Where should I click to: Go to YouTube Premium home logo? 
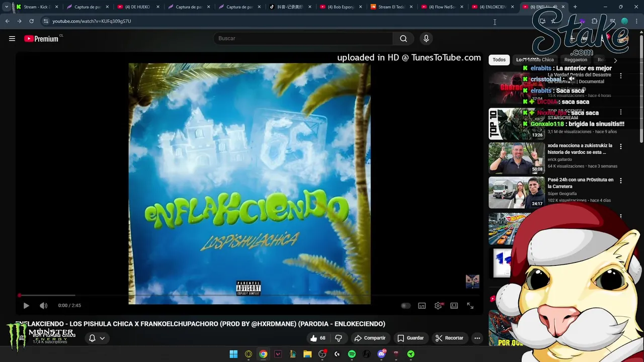41,39
